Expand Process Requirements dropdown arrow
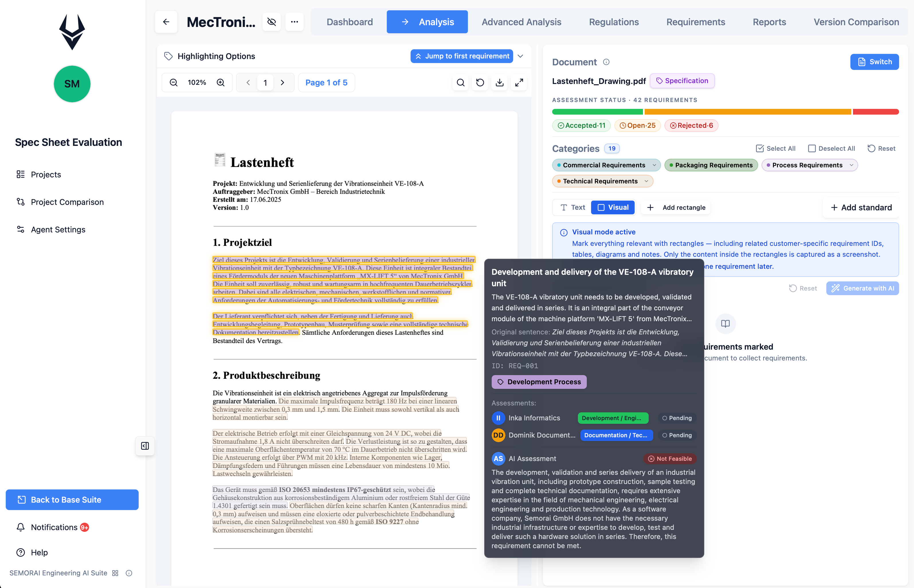Image resolution: width=914 pixels, height=588 pixels. pyautogui.click(x=851, y=165)
